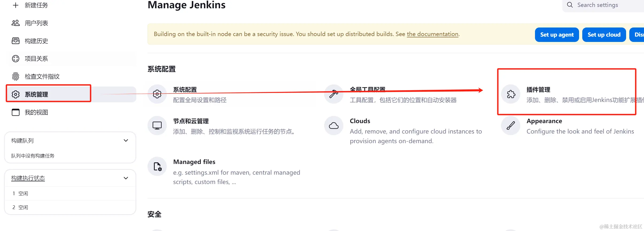Open the 全局工具配置 title
This screenshot has height=231, width=644.
(x=368, y=89)
